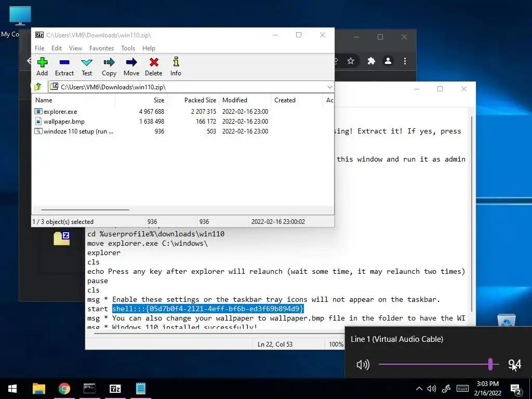This screenshot has height=399, width=532.
Task: Open the Action Center notifications icon
Action: pyautogui.click(x=515, y=389)
